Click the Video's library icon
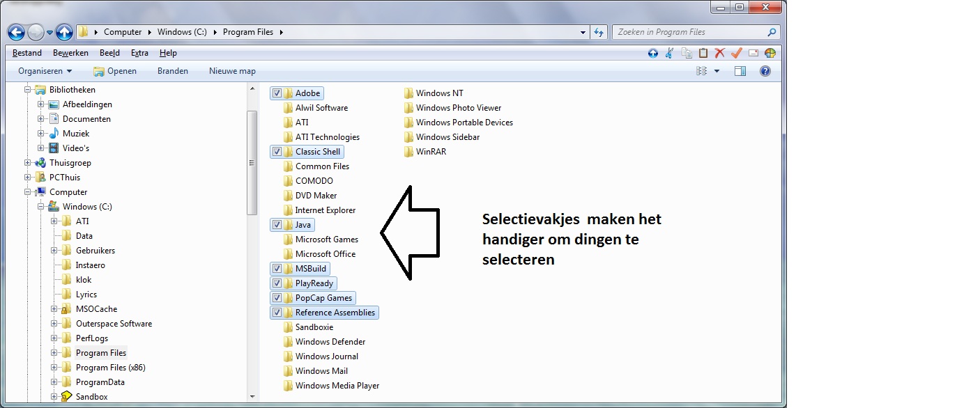 pyautogui.click(x=54, y=148)
